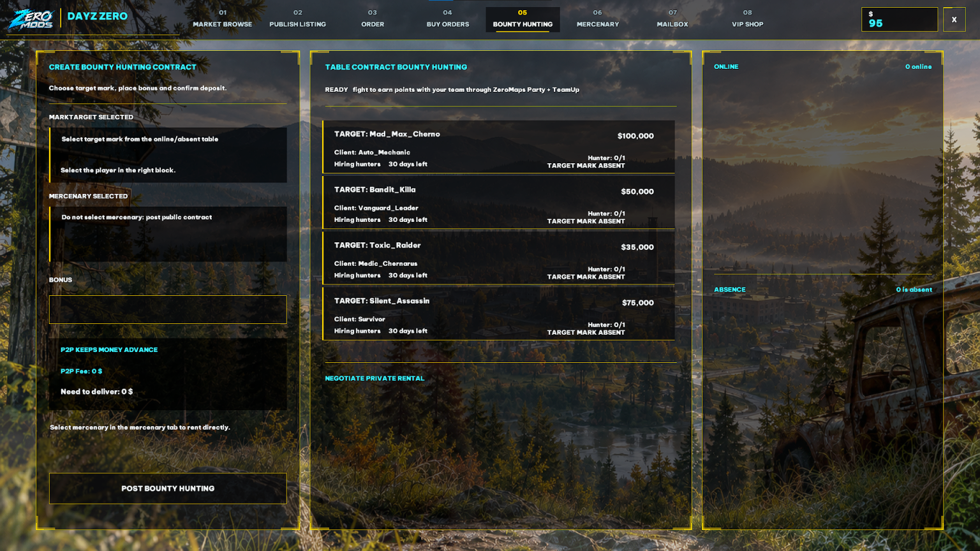Click the $35,000 bounty amount
This screenshot has height=551, width=980.
637,247
